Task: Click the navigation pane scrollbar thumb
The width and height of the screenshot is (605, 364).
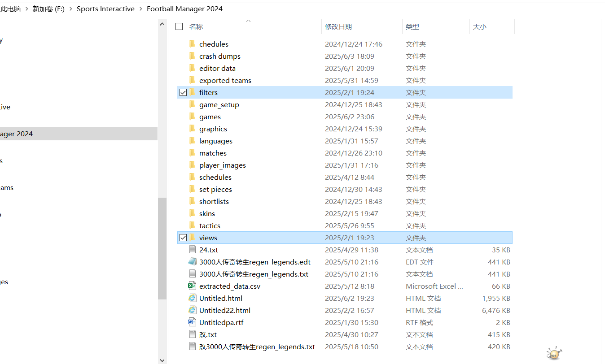Action: (x=162, y=248)
